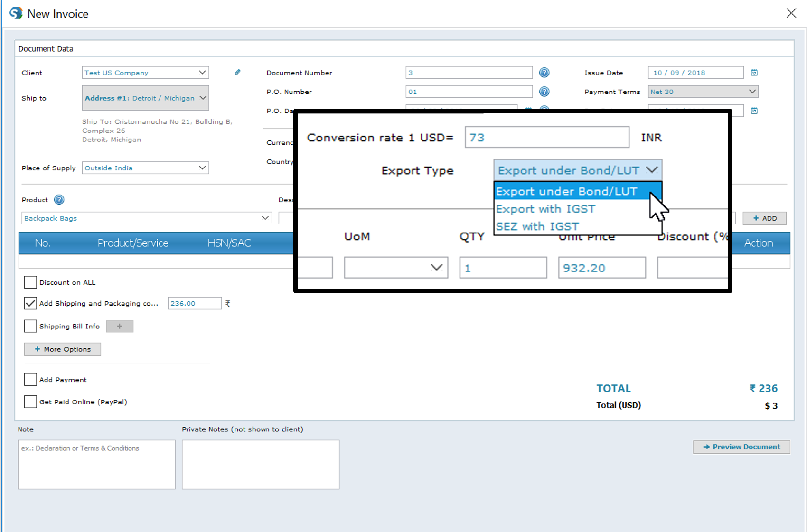Choose SEZ with IGST option
This screenshot has width=807, height=532.
pos(537,226)
